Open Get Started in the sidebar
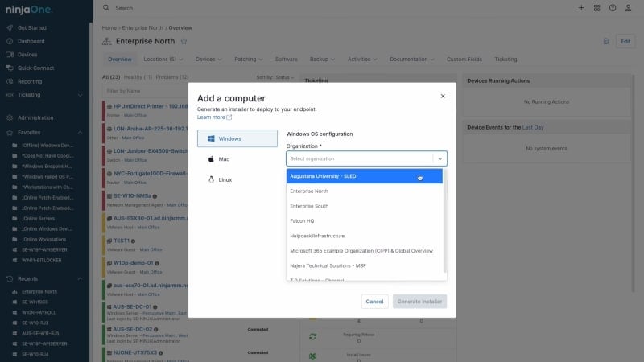 (x=31, y=28)
